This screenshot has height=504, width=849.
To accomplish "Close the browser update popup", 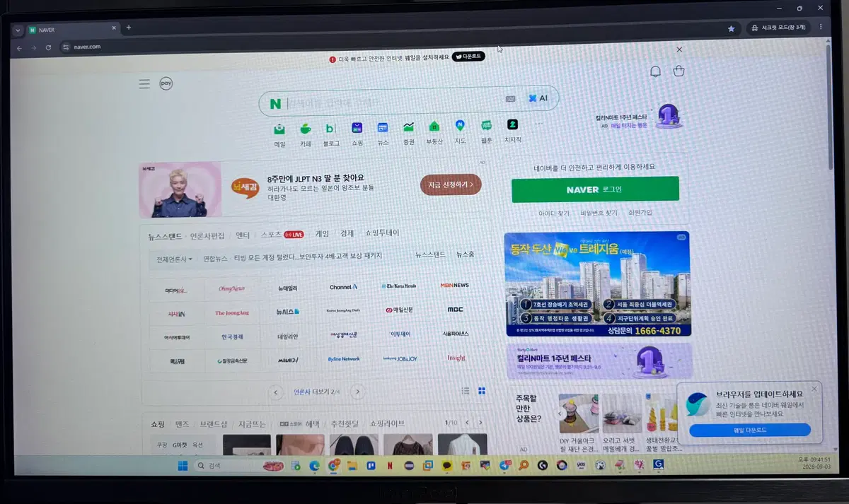I will pyautogui.click(x=814, y=389).
